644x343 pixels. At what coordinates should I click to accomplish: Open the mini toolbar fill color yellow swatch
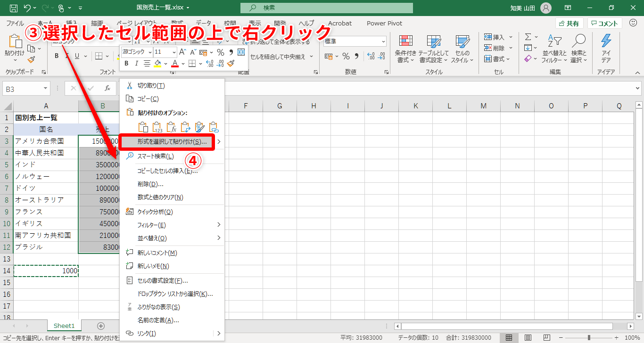click(x=158, y=63)
